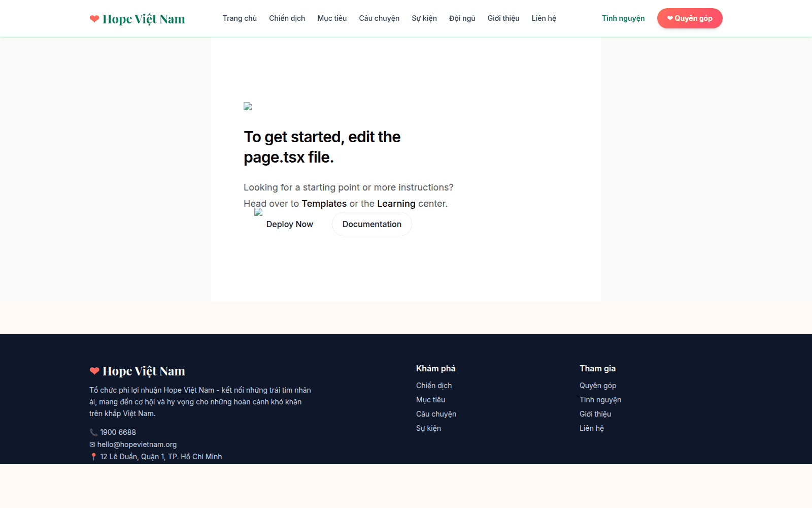Follow the Learning center link

(396, 204)
